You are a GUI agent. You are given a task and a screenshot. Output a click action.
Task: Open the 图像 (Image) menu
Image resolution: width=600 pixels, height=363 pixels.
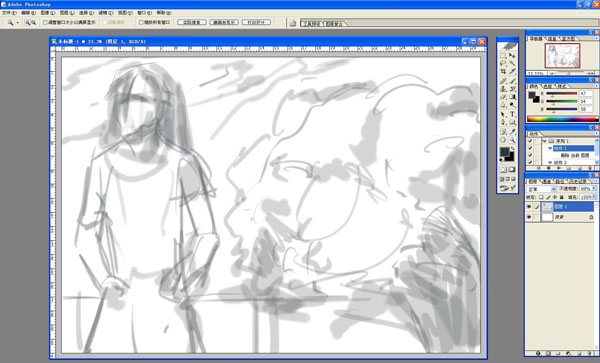pos(48,13)
